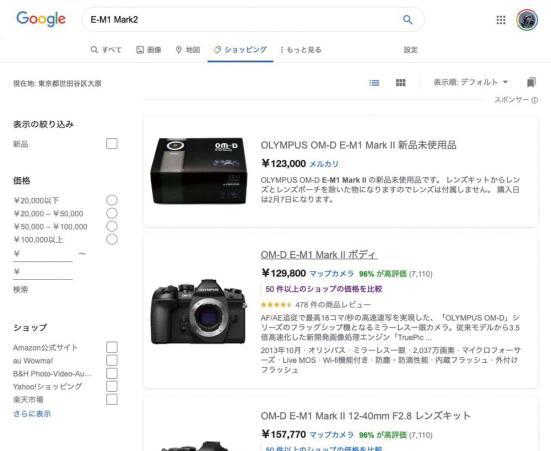The height and width of the screenshot is (451, 551).
Task: Open the Google apps grid
Action: (501, 20)
